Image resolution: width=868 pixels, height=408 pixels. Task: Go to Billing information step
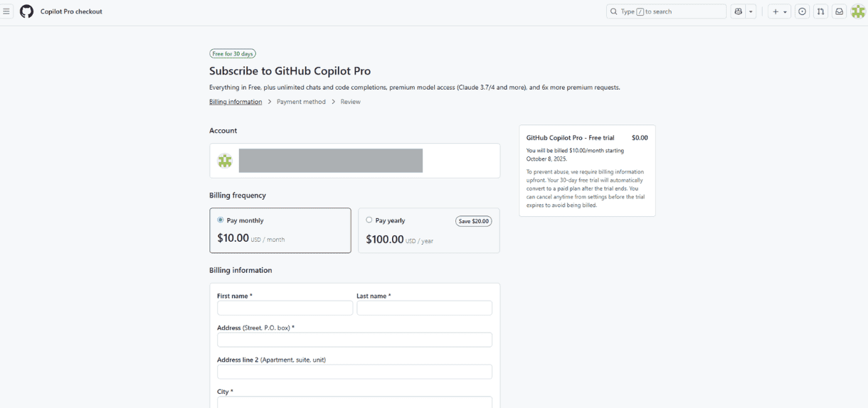(235, 102)
